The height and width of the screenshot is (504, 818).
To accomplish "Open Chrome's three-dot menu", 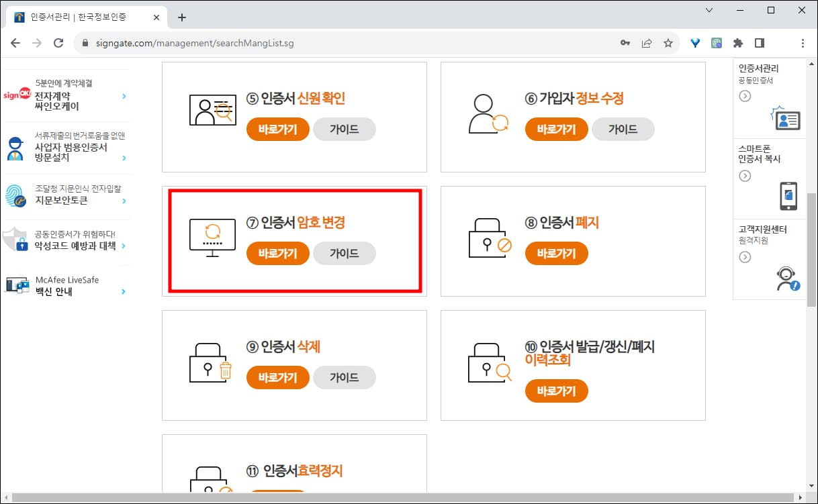I will (x=803, y=42).
